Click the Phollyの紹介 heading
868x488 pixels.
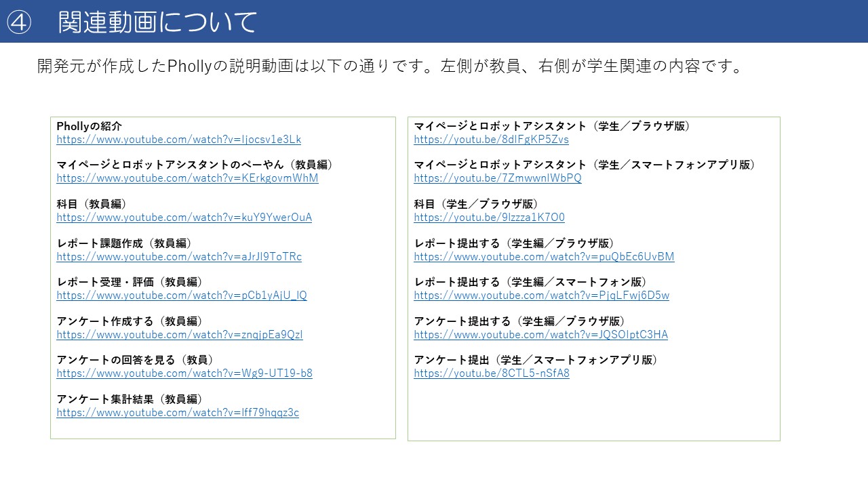(x=90, y=126)
